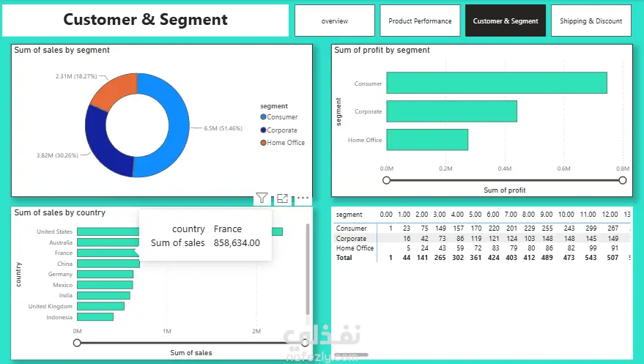644x364 pixels.
Task: Switch to the overview page
Action: coord(335,21)
